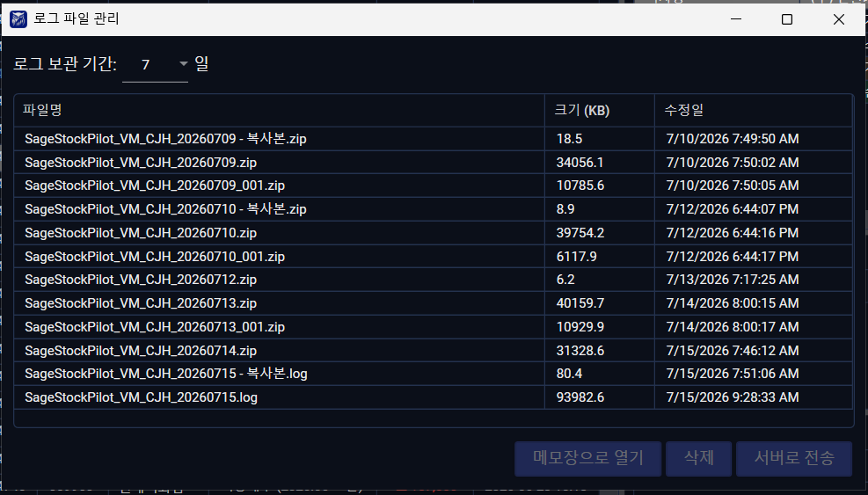The image size is (868, 495).
Task: Click the date 7/12/2026 6:44:07 PM
Action: 733,209
